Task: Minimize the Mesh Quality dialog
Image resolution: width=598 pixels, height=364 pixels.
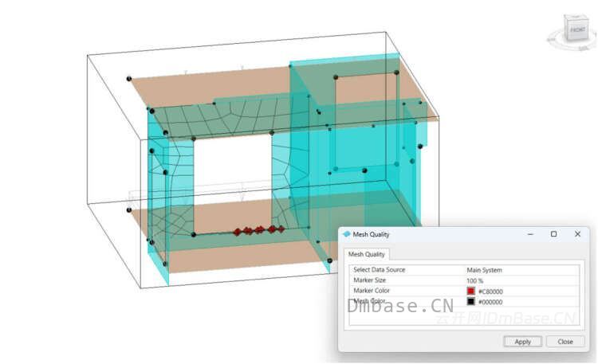Action: 530,234
